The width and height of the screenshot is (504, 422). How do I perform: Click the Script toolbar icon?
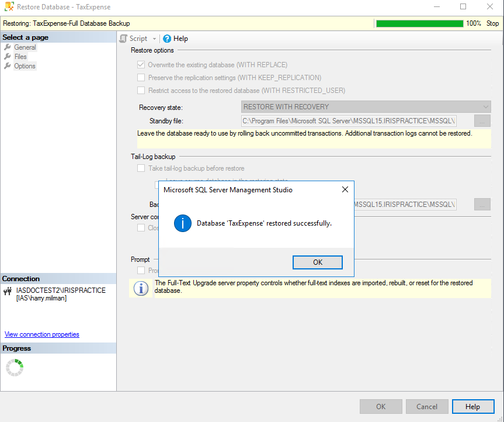point(123,39)
